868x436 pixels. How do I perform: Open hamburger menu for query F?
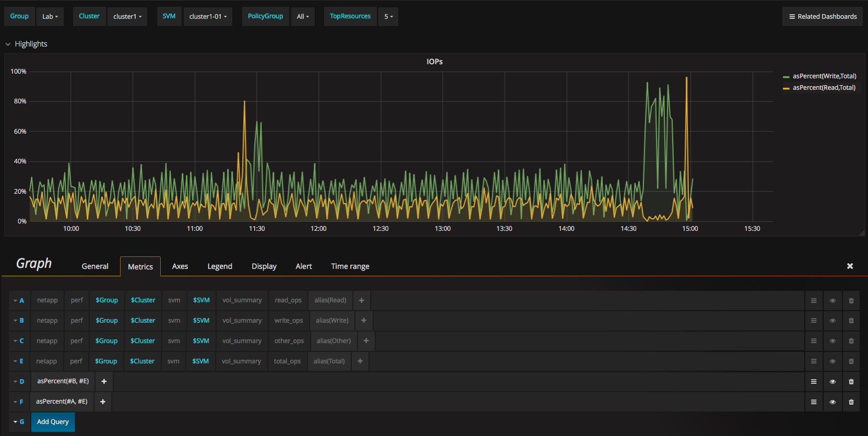[x=813, y=402]
